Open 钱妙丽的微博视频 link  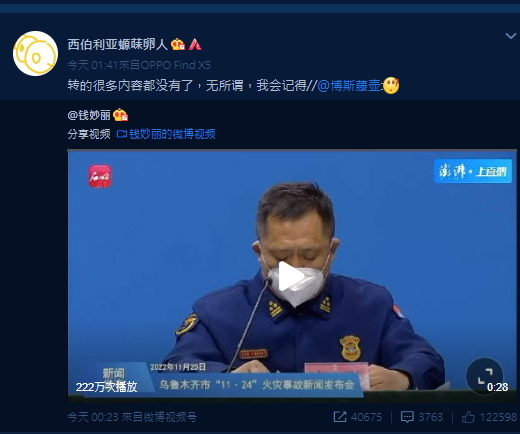point(172,134)
